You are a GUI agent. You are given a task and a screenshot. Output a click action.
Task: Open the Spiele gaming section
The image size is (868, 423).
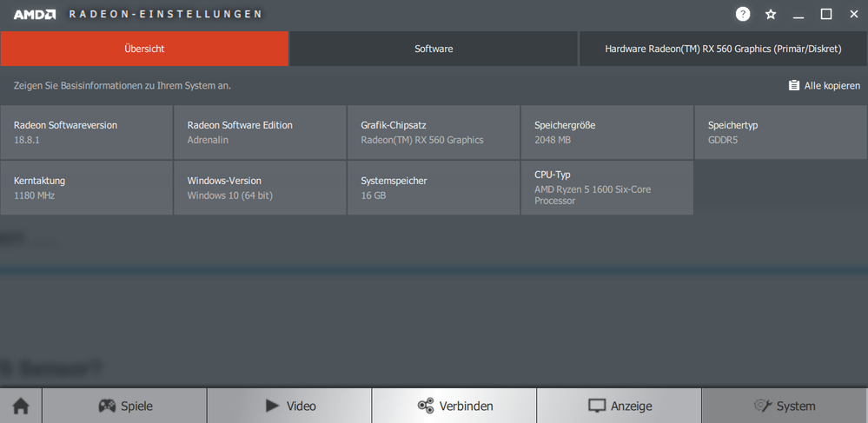pyautogui.click(x=124, y=406)
